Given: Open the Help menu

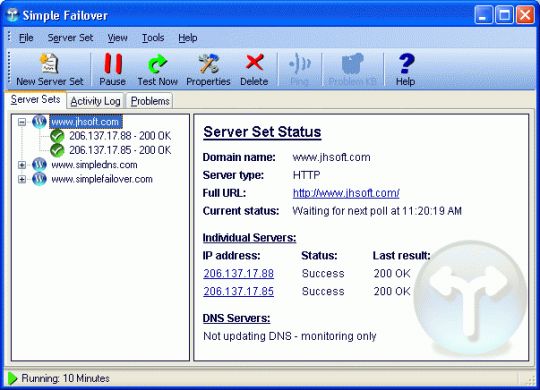Looking at the screenshot, I should click(188, 38).
